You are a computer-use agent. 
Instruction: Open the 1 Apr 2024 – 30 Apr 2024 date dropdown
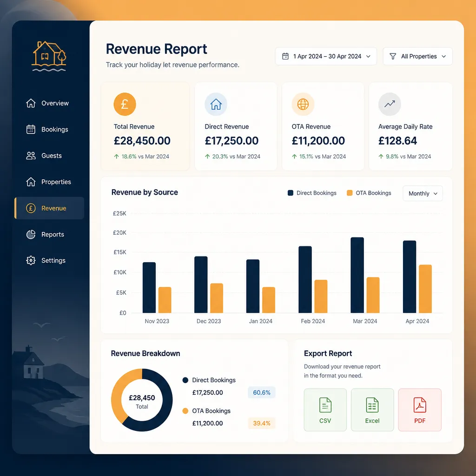pos(326,56)
